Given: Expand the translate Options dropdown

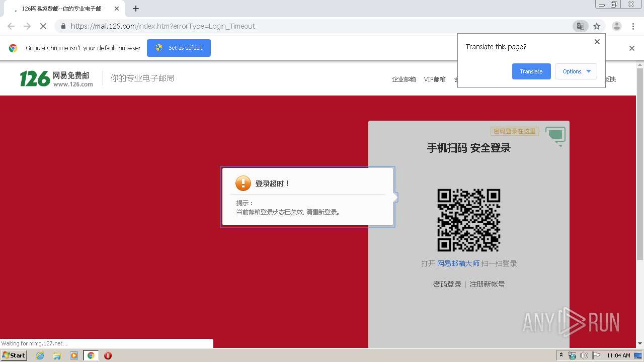Looking at the screenshot, I should (x=576, y=71).
